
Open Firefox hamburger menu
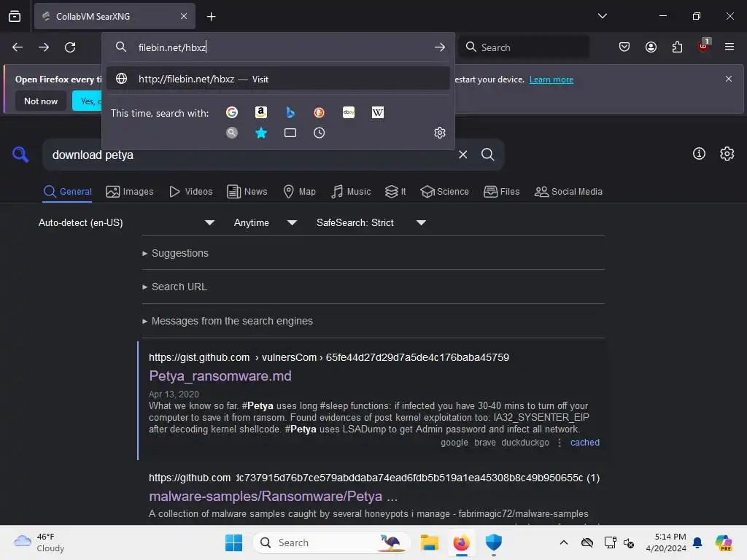click(729, 47)
